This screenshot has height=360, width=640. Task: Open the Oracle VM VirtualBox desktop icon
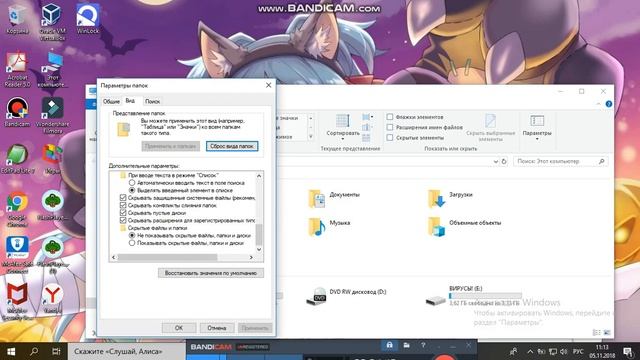[52, 21]
